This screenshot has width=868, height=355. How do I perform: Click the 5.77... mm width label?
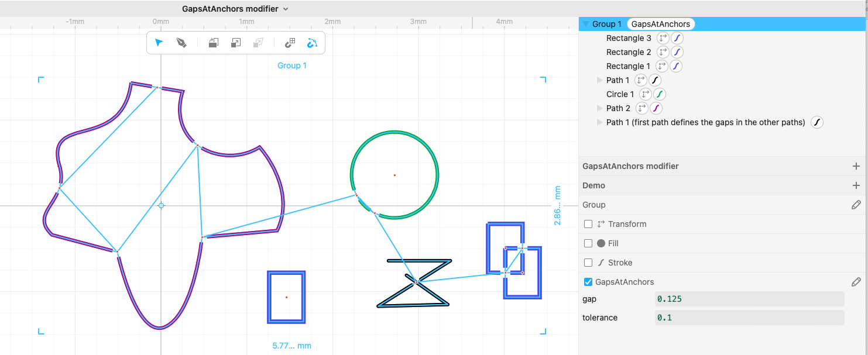(292, 346)
